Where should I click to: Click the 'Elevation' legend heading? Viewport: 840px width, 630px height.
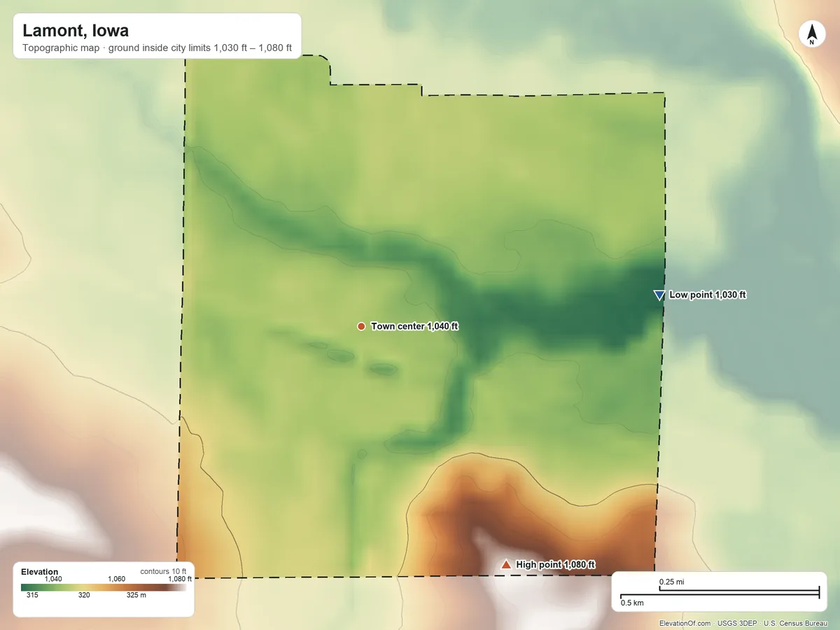click(x=40, y=572)
